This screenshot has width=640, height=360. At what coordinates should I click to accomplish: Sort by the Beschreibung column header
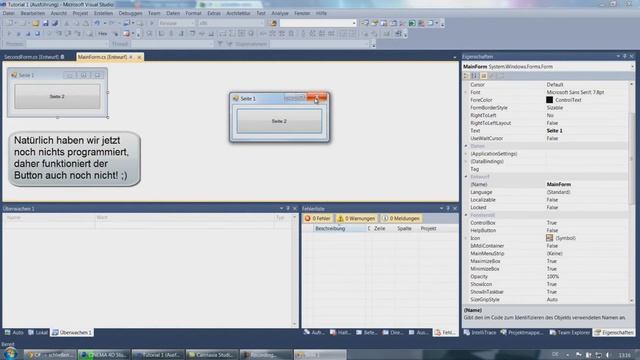coord(340,229)
